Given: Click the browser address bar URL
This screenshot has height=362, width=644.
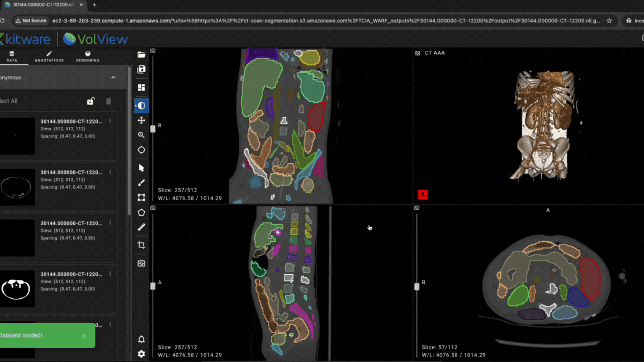Looking at the screenshot, I should (x=326, y=21).
